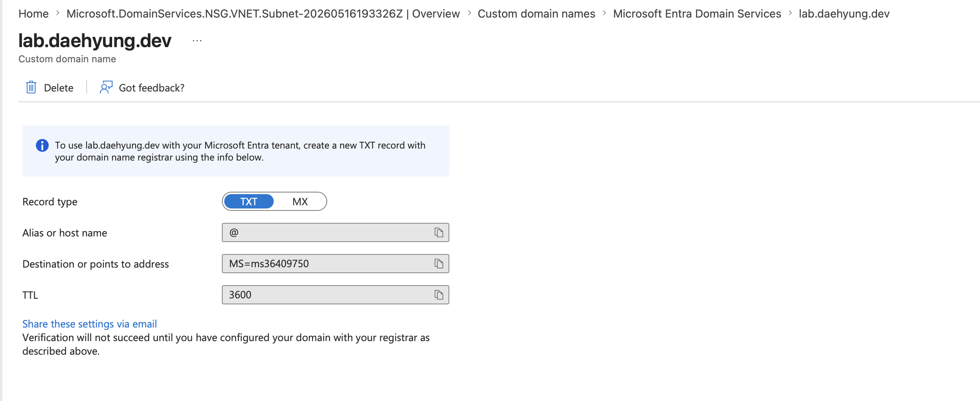Click the TTL label

pyautogui.click(x=30, y=295)
